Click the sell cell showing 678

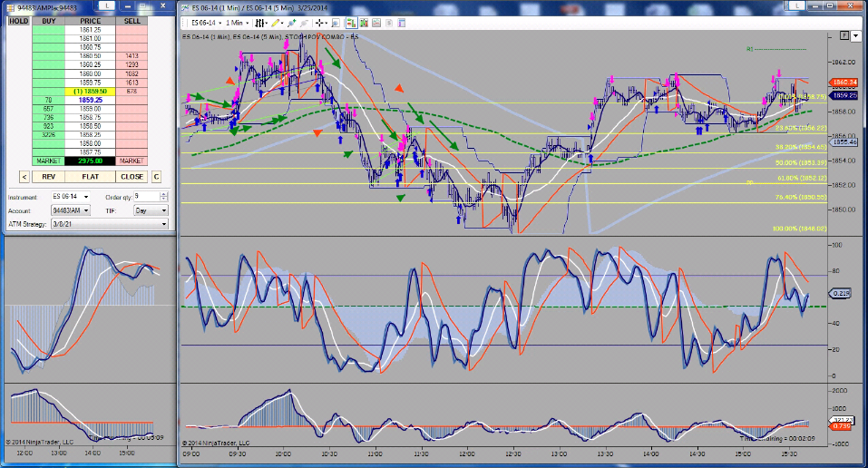(132, 91)
